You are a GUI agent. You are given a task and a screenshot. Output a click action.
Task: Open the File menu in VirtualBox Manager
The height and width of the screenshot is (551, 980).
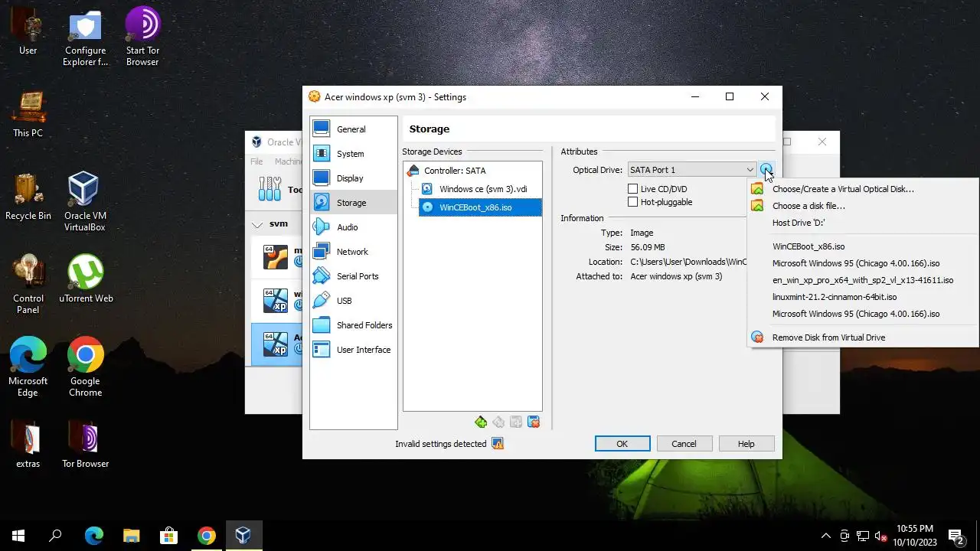pos(256,161)
